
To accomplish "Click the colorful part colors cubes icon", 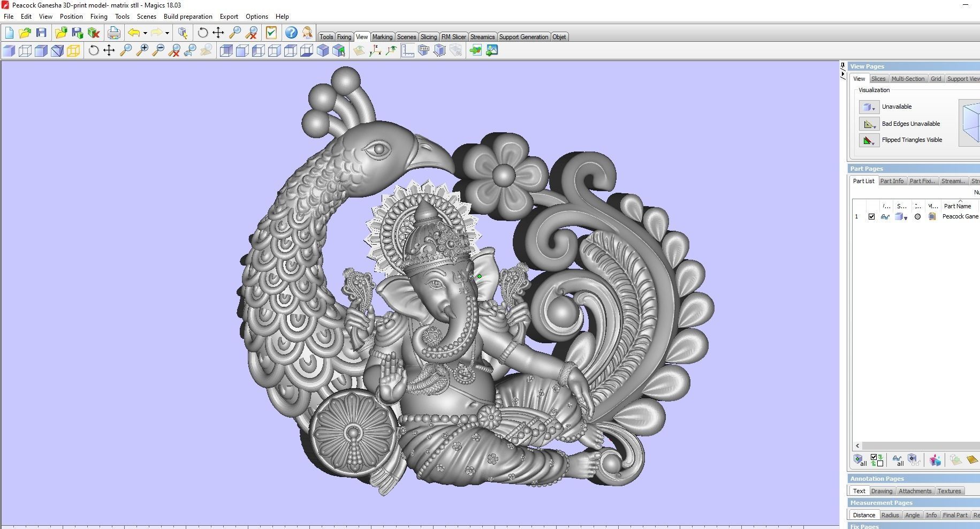I will point(935,460).
